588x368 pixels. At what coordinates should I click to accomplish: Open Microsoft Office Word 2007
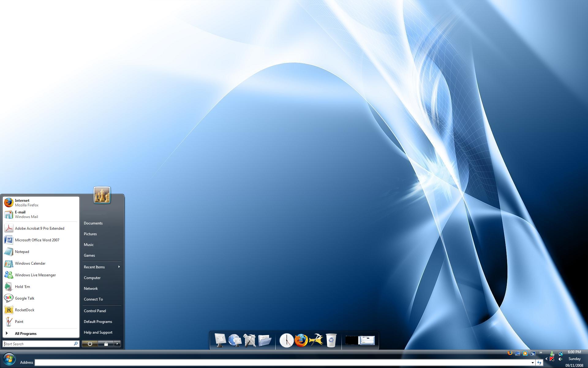(x=37, y=240)
